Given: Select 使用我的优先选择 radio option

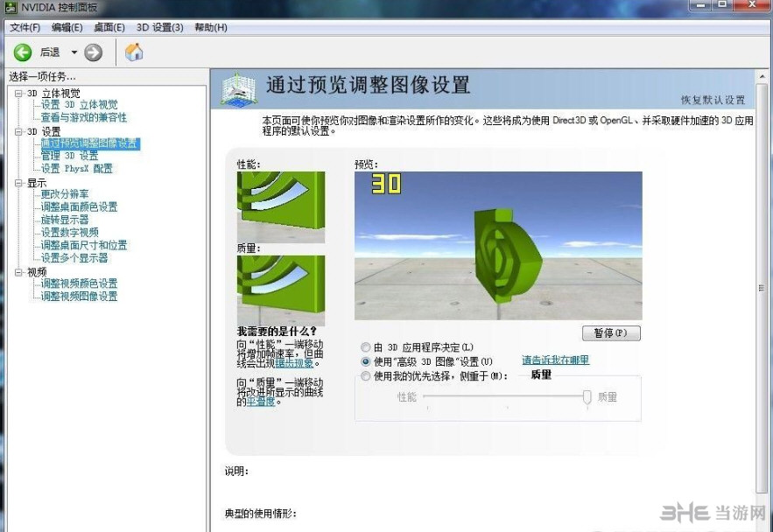Looking at the screenshot, I should (x=365, y=376).
